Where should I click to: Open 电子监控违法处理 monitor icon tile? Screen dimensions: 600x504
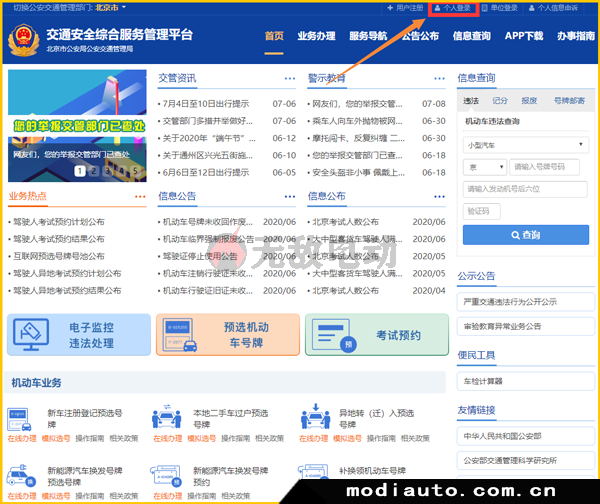[76, 335]
